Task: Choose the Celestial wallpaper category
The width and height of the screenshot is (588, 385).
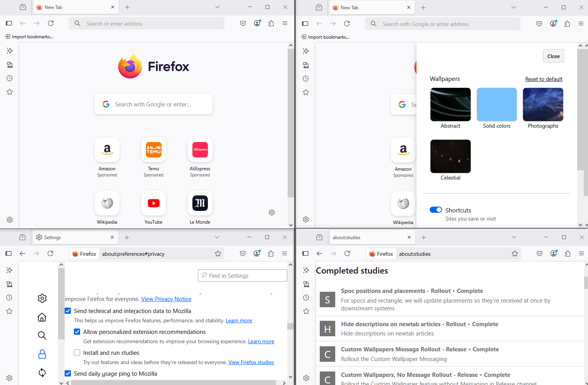Action: 451,156
